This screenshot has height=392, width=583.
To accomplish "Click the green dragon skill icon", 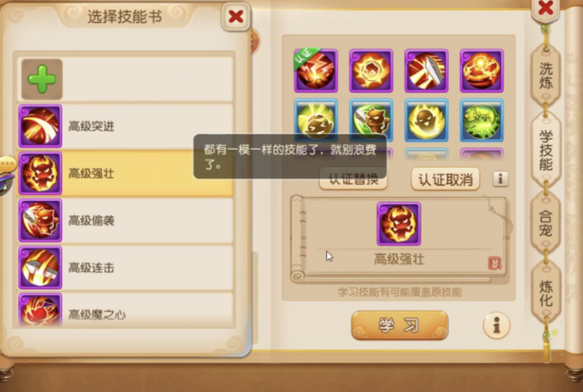I will pyautogui.click(x=481, y=121).
